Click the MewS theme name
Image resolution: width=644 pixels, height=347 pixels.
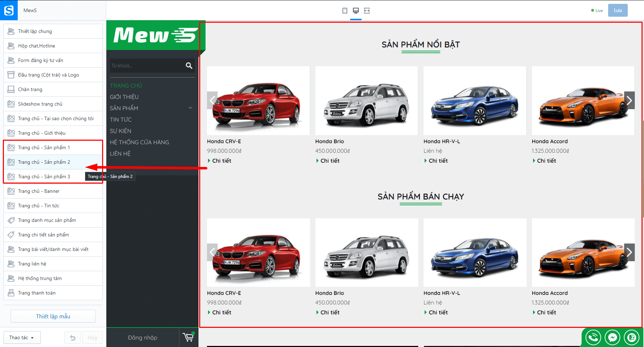coord(30,10)
